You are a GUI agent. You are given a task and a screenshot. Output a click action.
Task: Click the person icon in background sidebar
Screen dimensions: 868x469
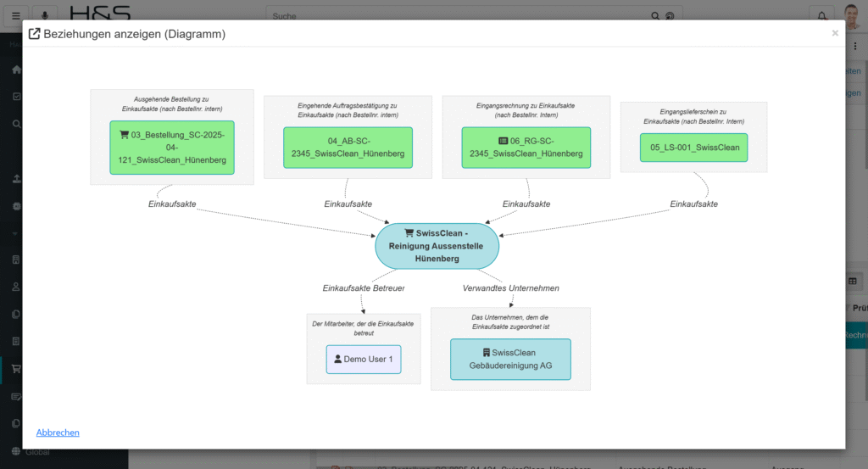pos(16,287)
